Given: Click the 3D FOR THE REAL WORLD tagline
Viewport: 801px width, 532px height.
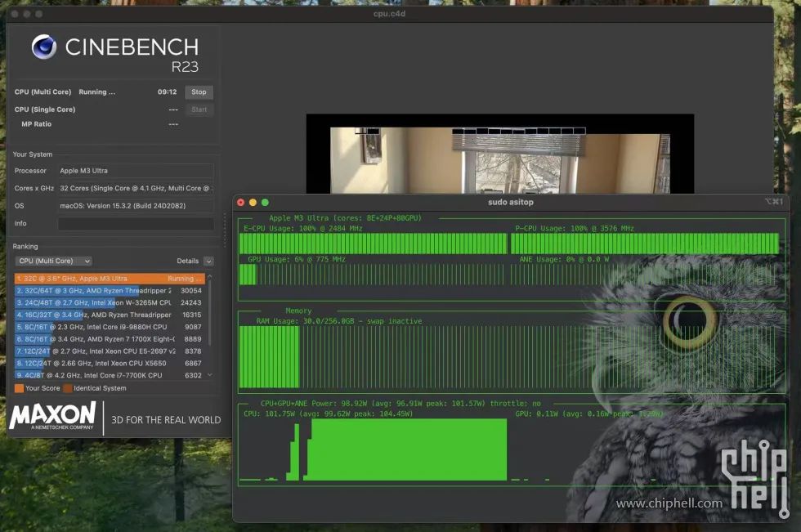Looking at the screenshot, I should pyautogui.click(x=166, y=420).
